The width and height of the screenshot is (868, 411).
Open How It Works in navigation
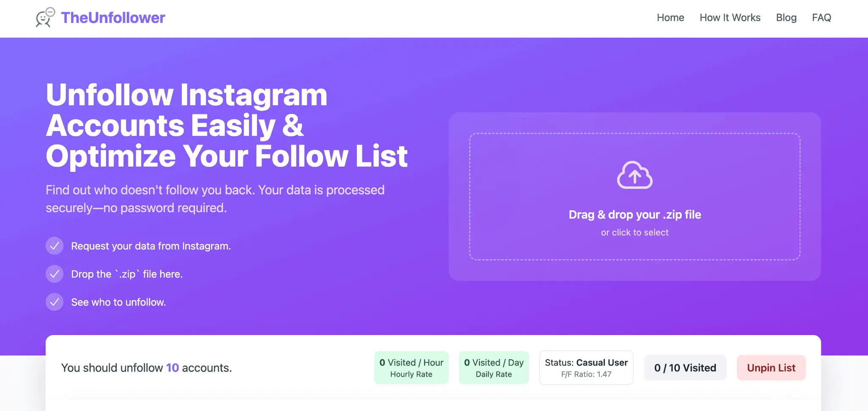(x=730, y=17)
